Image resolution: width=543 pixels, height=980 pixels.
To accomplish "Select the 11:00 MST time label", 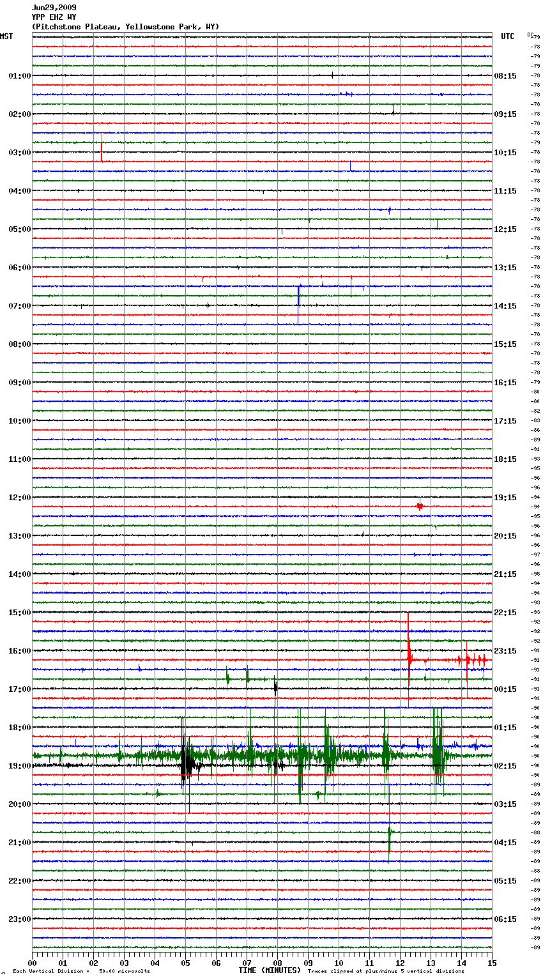I will 20,459.
